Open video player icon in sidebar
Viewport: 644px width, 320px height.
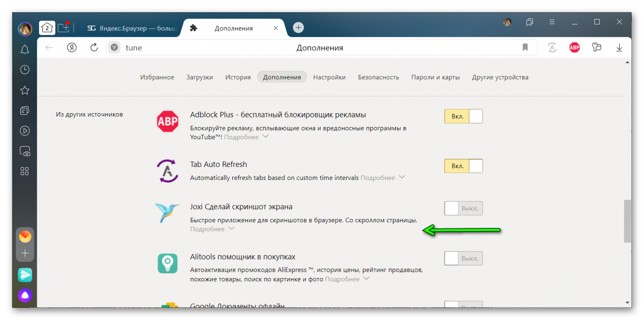point(25,130)
